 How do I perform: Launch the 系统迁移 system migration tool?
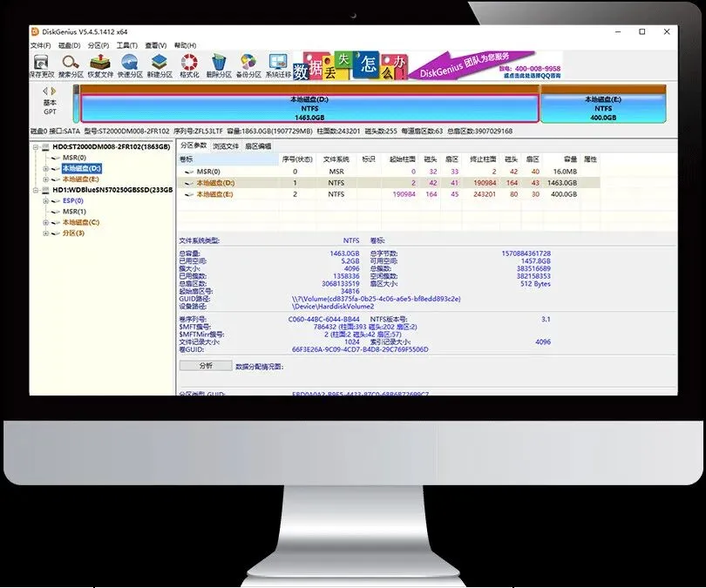[278, 66]
